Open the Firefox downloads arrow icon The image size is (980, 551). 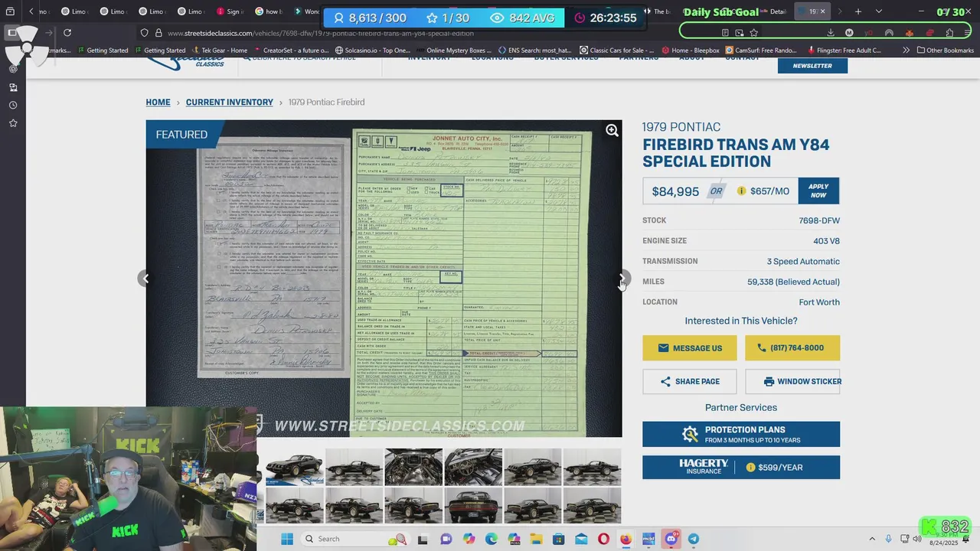[831, 33]
